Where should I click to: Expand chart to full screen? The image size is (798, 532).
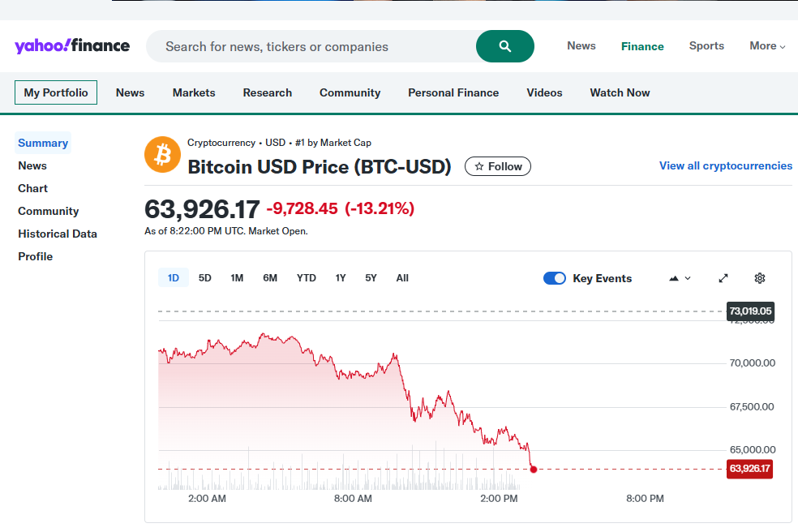[723, 278]
